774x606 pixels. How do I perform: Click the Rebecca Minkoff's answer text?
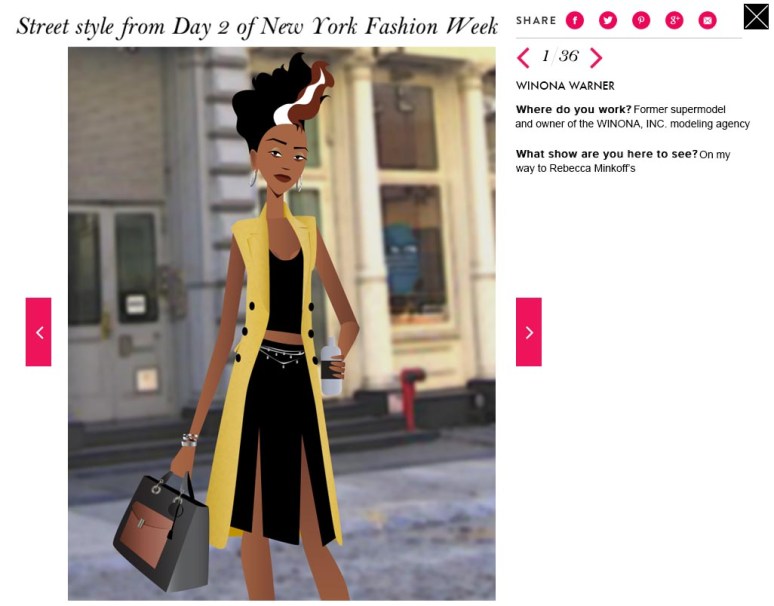(x=592, y=168)
